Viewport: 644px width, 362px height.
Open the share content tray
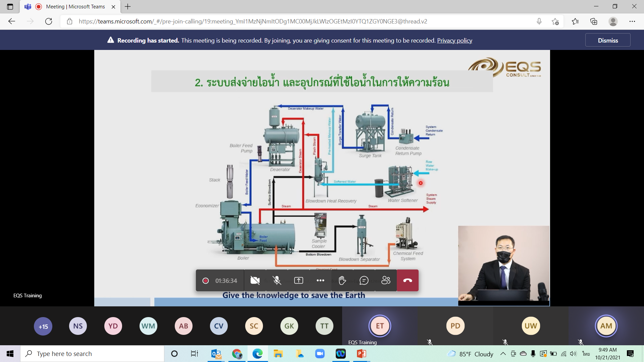click(x=299, y=281)
